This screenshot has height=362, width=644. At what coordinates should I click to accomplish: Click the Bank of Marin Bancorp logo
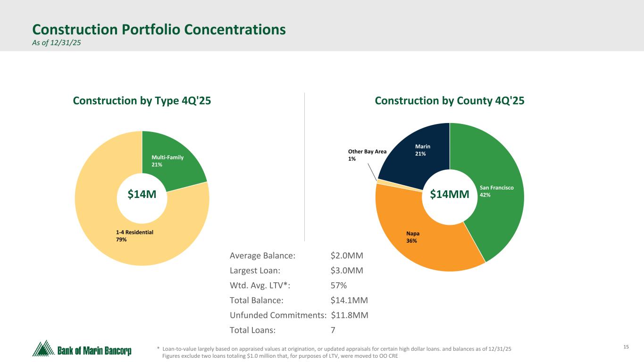tap(82, 350)
